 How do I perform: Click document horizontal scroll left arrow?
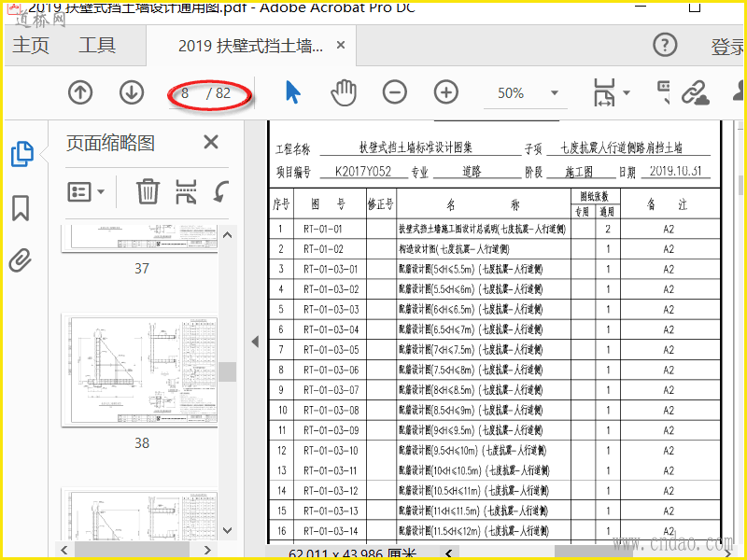pyautogui.click(x=448, y=553)
